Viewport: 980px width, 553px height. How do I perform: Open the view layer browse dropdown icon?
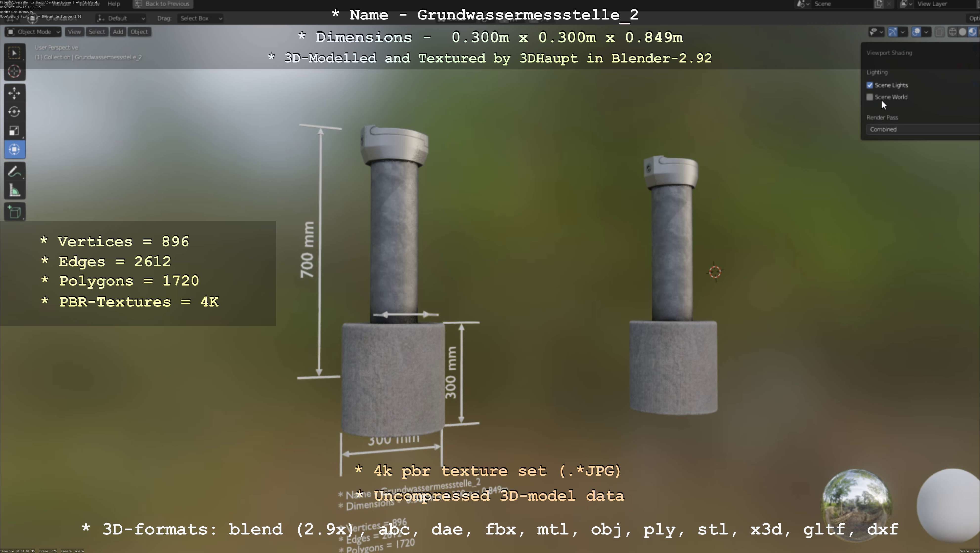click(x=906, y=4)
